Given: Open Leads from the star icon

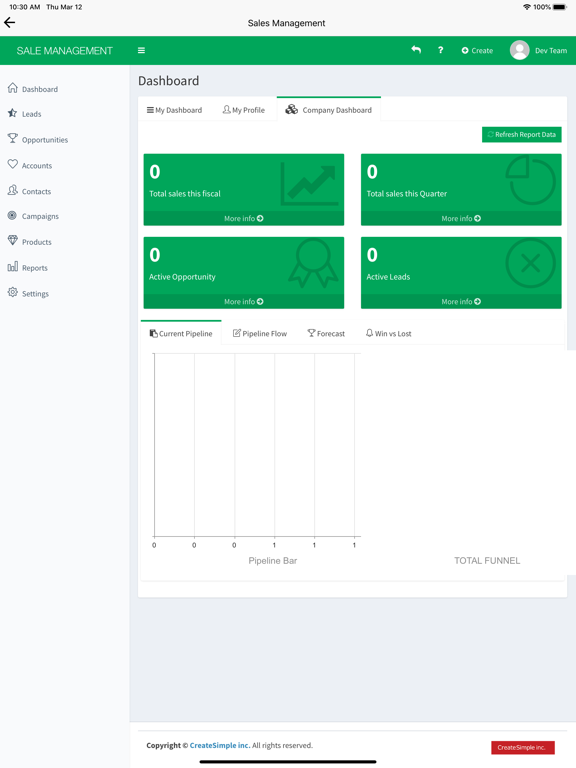Looking at the screenshot, I should (x=12, y=113).
